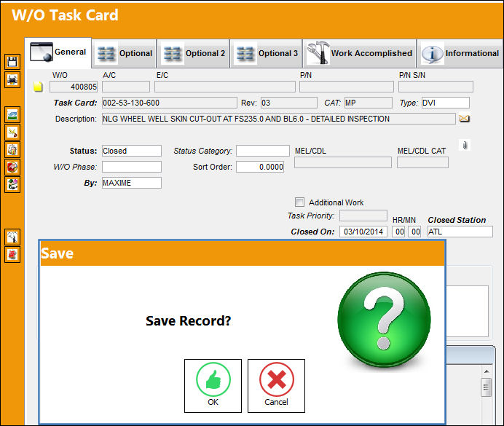Screen dimensions: 504x426
Task: Click the red and yellow round sidebar icon
Action: click(12, 167)
